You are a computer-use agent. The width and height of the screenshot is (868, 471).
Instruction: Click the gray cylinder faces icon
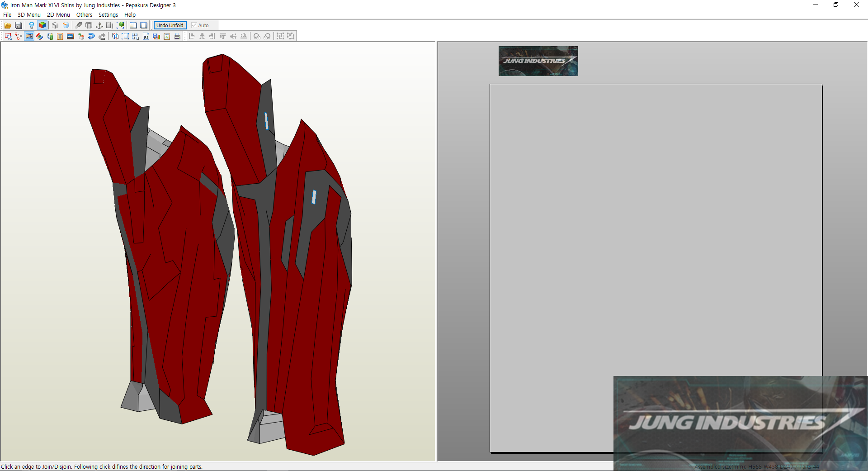(89, 25)
